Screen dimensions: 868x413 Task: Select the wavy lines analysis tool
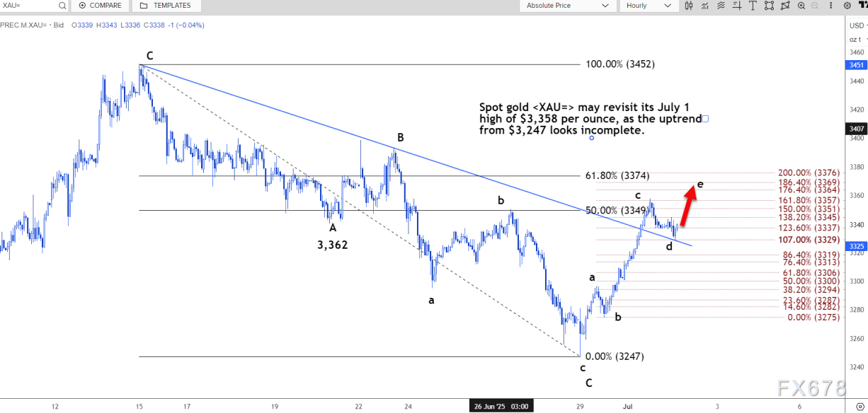[721, 6]
